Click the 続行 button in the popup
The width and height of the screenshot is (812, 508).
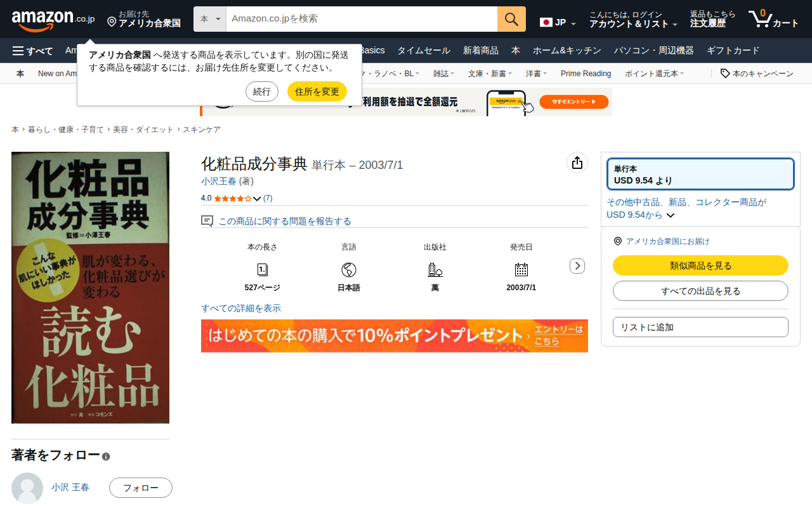coord(262,91)
